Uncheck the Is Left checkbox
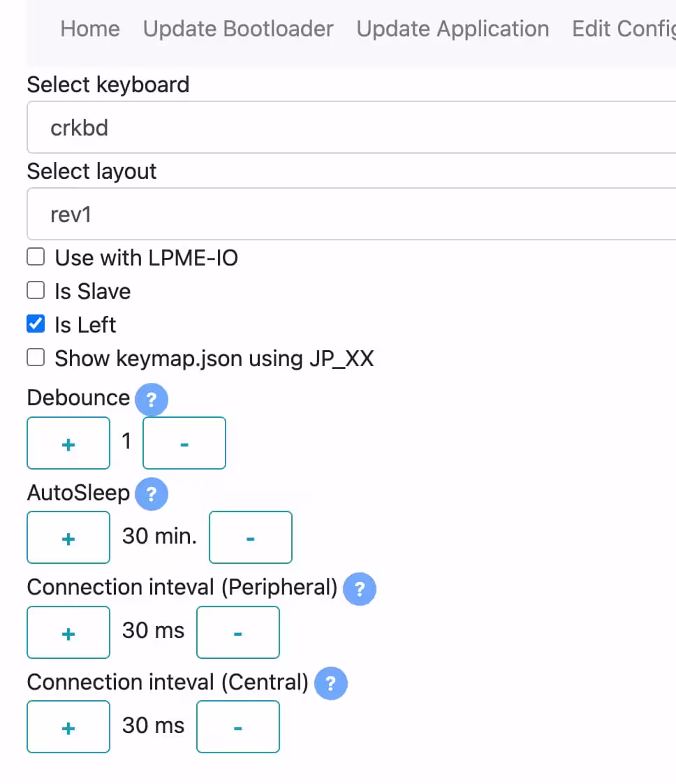 click(36, 324)
